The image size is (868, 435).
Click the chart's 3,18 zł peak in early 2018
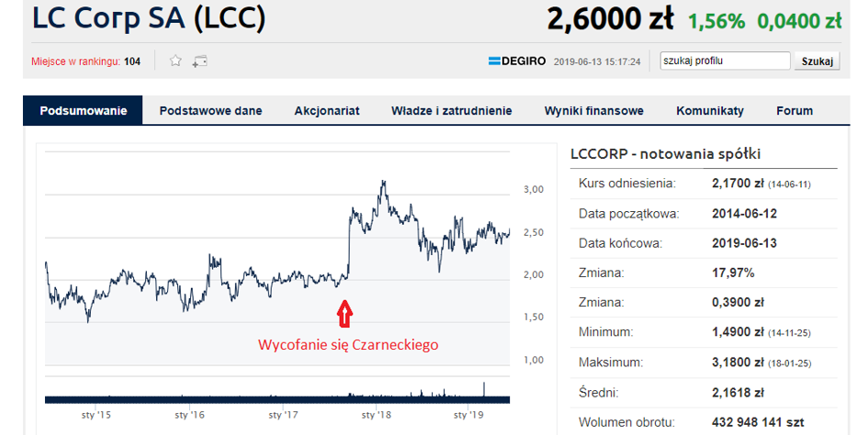[x=382, y=183]
